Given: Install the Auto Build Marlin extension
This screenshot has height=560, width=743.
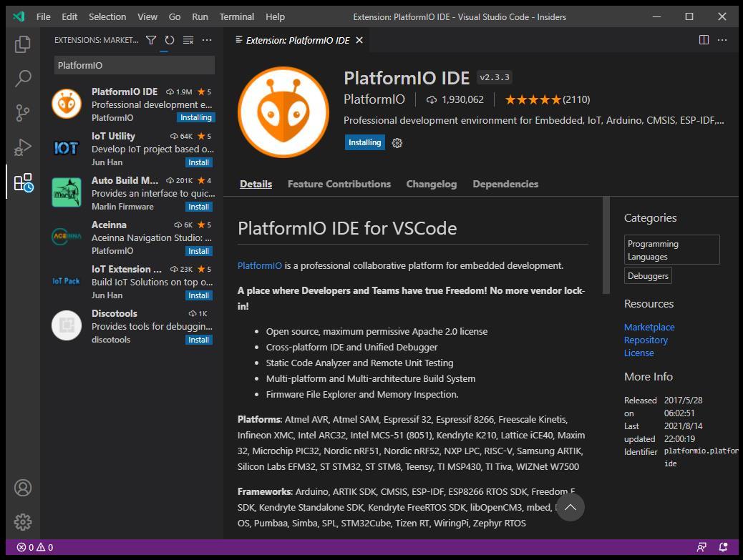Looking at the screenshot, I should pyautogui.click(x=198, y=207).
